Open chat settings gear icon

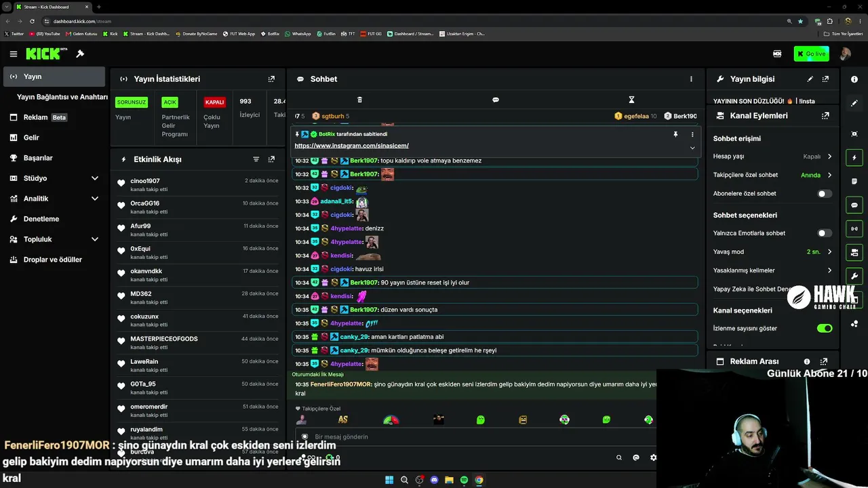point(653,457)
